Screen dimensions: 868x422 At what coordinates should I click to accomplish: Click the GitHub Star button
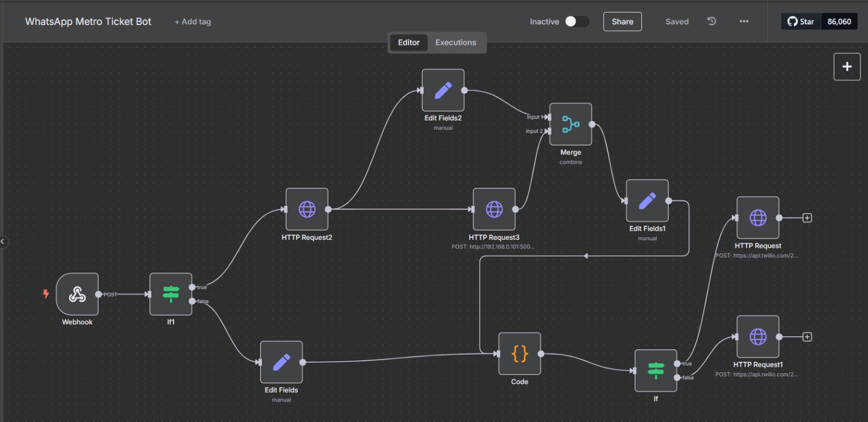click(801, 22)
